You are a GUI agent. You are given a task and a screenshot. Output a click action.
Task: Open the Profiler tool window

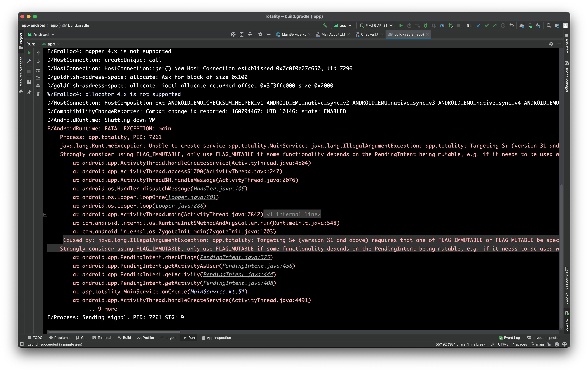point(146,337)
